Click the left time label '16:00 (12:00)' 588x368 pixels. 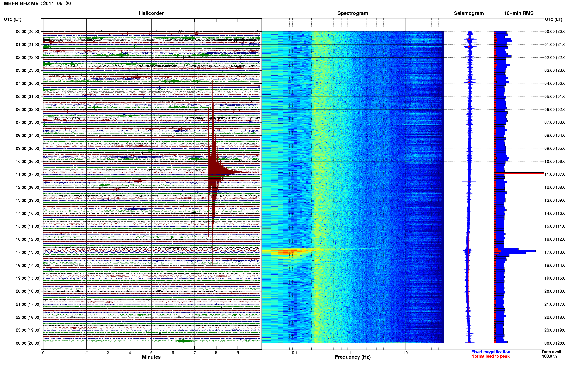(x=28, y=239)
